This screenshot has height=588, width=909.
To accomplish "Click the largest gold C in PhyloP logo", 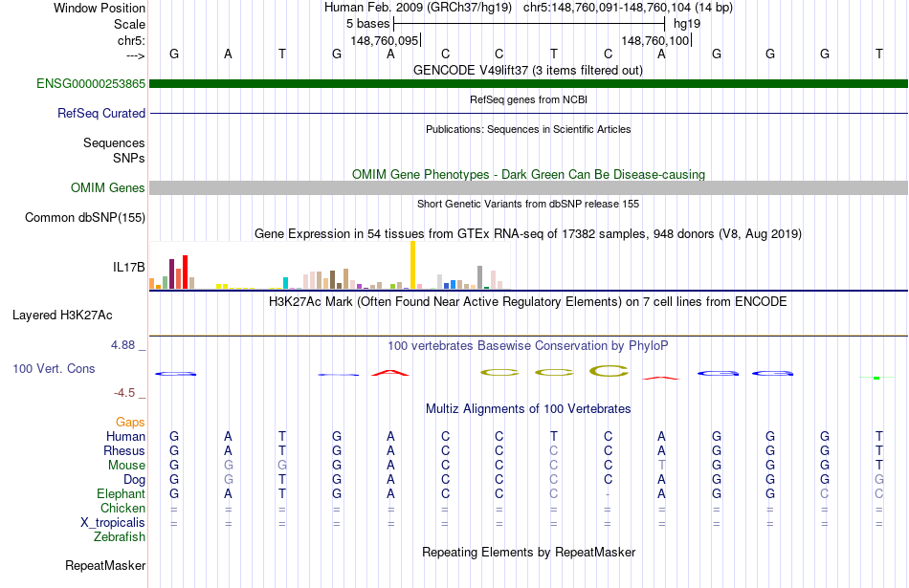I will point(609,371).
